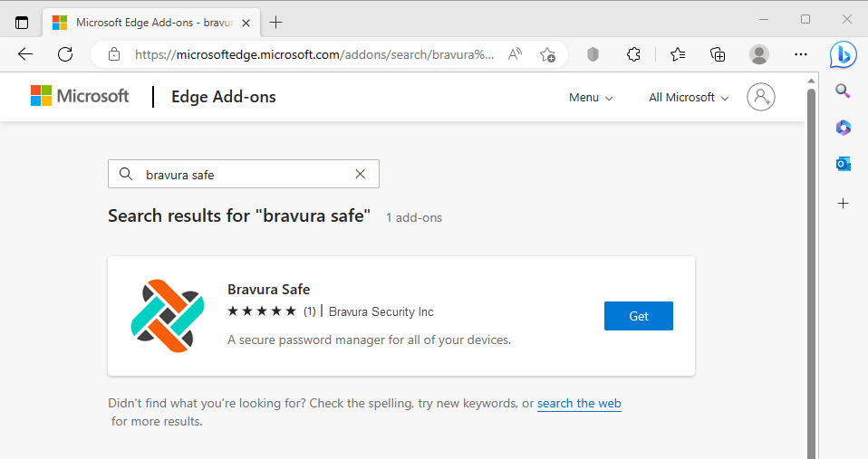Open Outlook icon in Edge sidebar

(x=843, y=163)
